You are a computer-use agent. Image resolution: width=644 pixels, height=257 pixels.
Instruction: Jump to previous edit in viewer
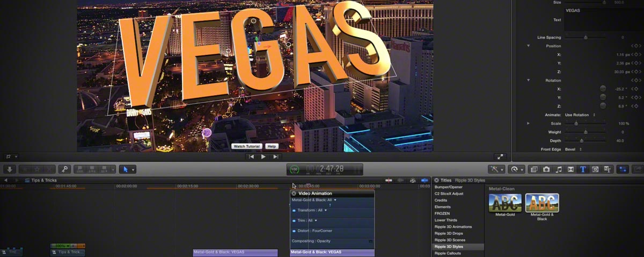click(x=251, y=156)
